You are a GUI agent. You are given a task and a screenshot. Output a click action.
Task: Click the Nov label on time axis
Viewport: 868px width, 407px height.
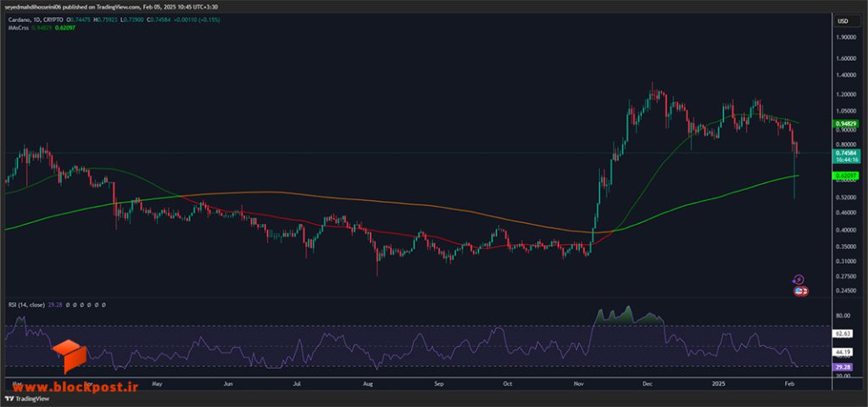579,382
